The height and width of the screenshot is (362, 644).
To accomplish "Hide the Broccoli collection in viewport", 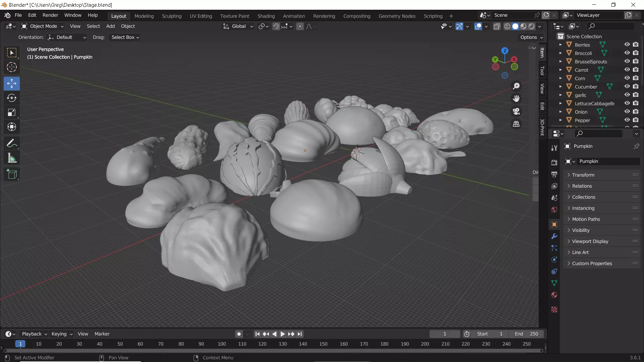I will (627, 53).
